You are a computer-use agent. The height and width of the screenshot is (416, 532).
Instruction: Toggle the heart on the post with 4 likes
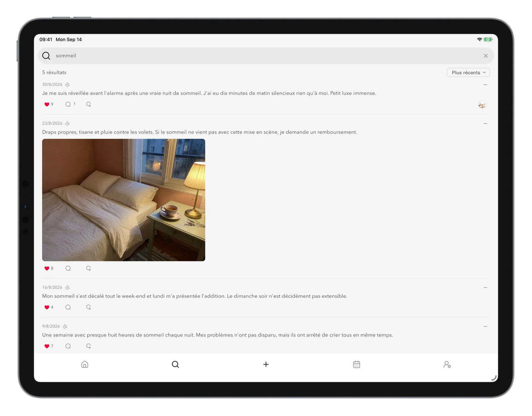pyautogui.click(x=47, y=307)
